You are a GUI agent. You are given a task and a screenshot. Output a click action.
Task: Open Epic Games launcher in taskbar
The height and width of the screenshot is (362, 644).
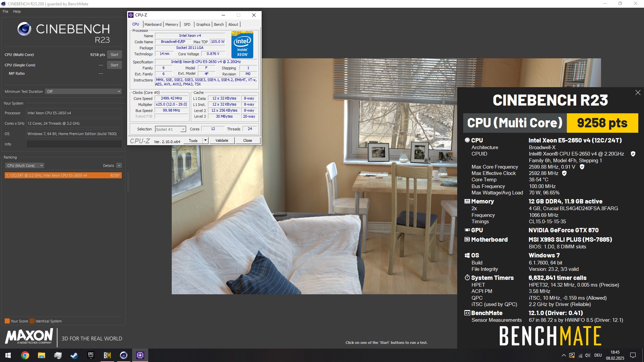pyautogui.click(x=91, y=355)
